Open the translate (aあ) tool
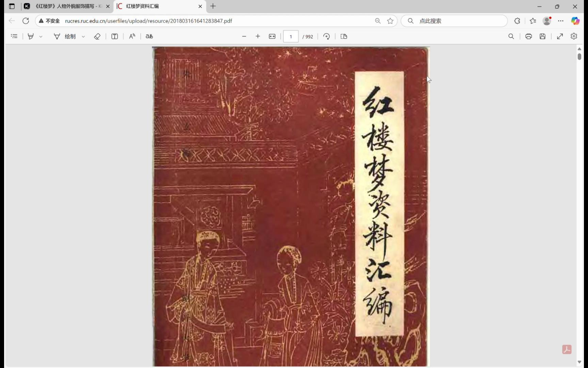 click(149, 36)
